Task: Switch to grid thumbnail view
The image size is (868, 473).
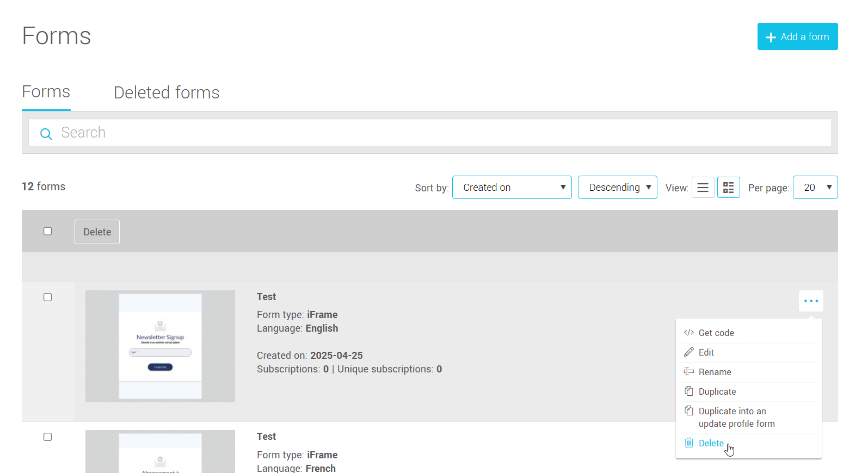Action: (x=728, y=188)
